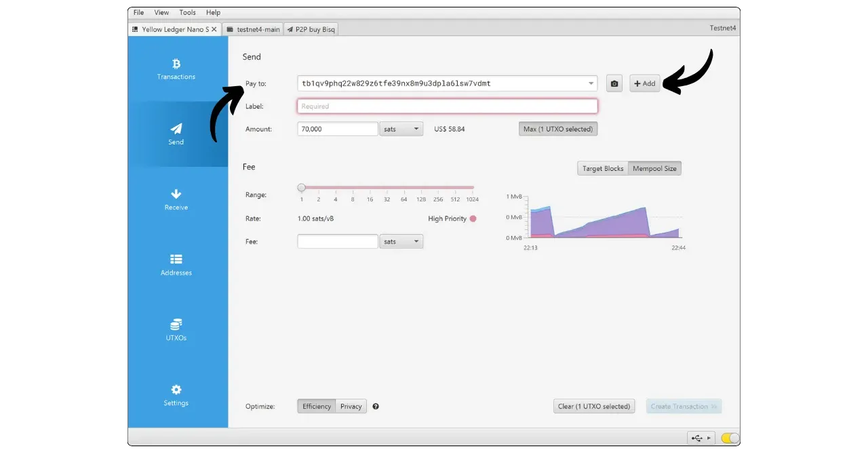Image resolution: width=868 pixels, height=453 pixels.
Task: Go to UTXOs coins icon
Action: 176,324
